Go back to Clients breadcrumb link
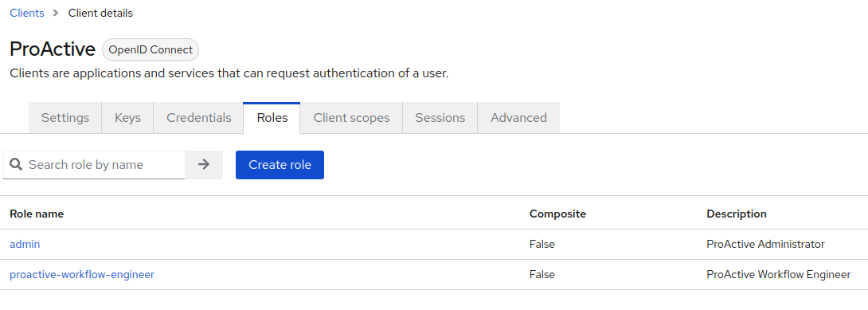This screenshot has width=868, height=310. 27,13
